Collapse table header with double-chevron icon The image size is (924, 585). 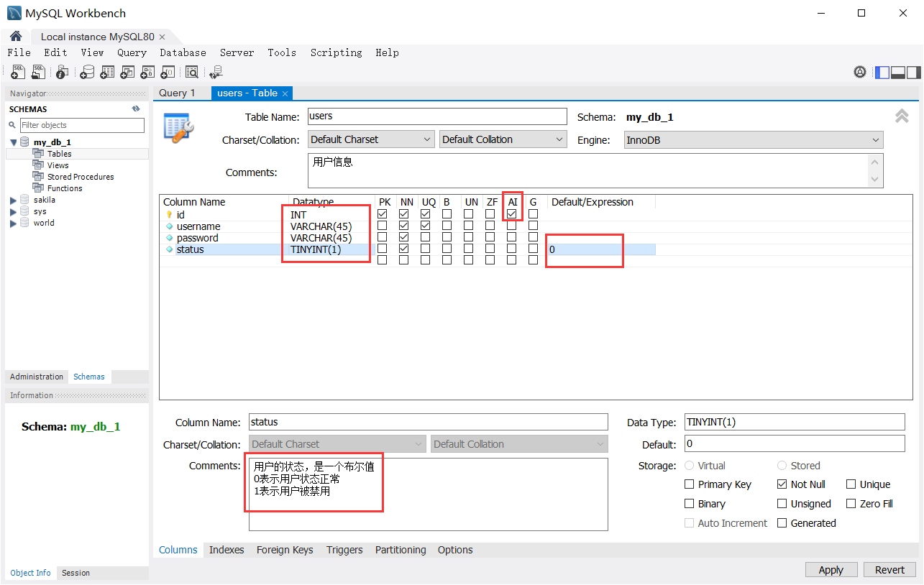click(x=902, y=116)
